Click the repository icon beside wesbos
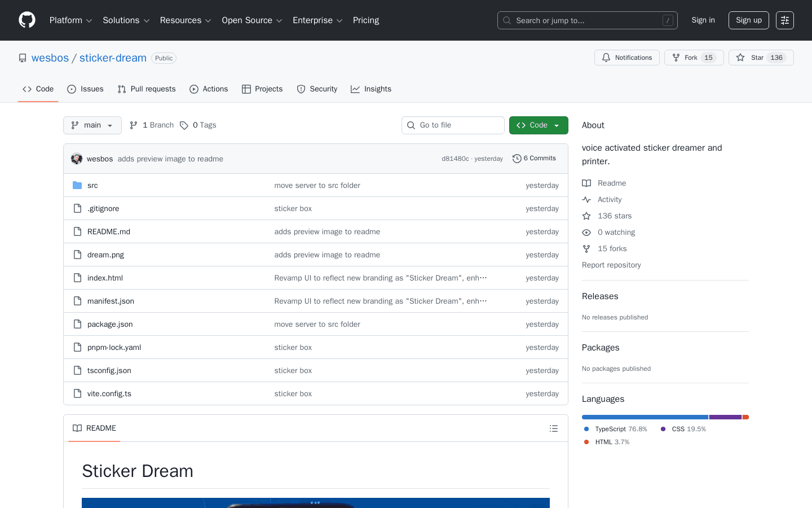 pos(23,58)
